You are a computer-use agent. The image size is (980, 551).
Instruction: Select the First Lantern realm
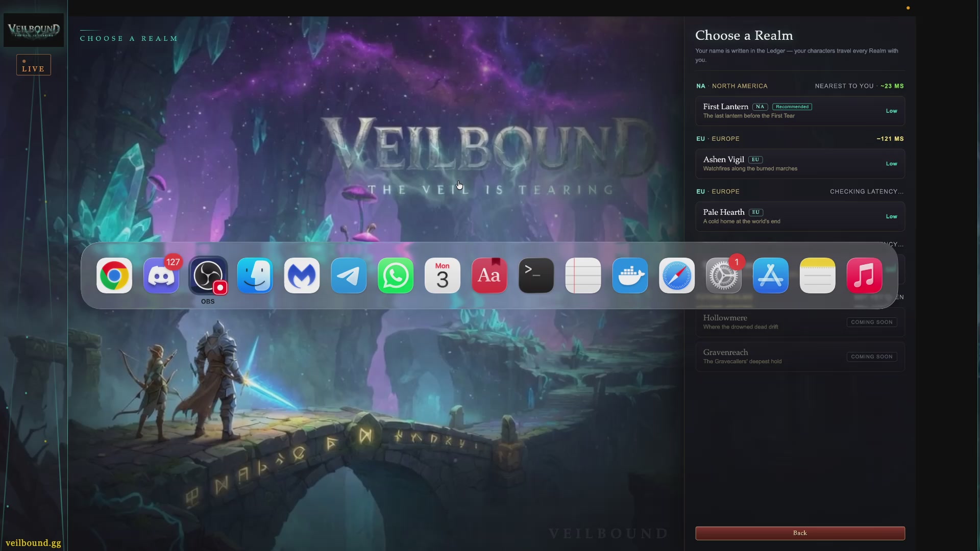[800, 111]
